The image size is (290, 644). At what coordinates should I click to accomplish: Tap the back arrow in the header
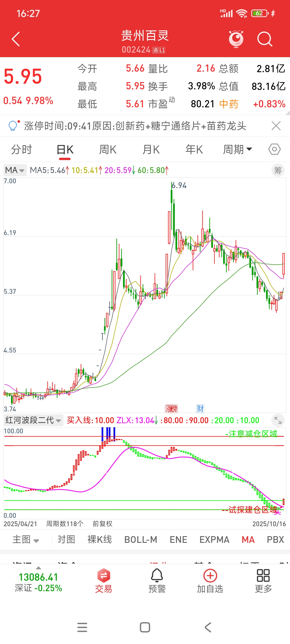click(x=16, y=39)
